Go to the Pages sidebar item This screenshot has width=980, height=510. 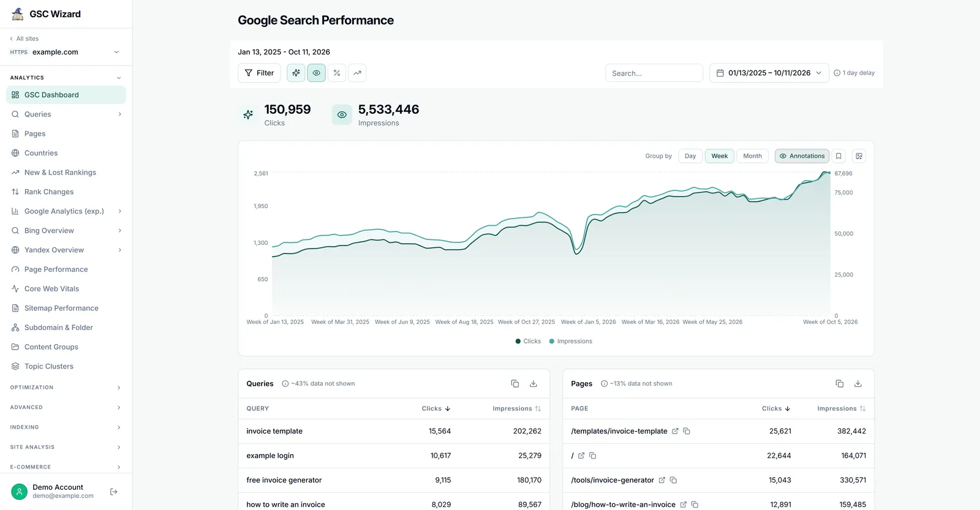[66, 133]
